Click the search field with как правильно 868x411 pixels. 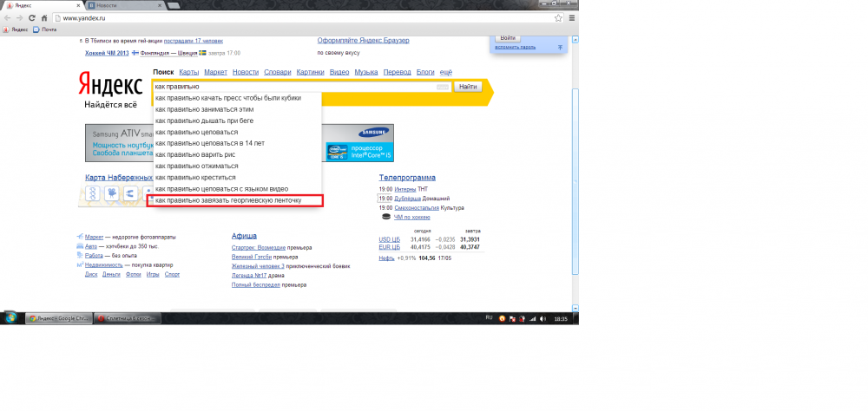[x=301, y=88]
